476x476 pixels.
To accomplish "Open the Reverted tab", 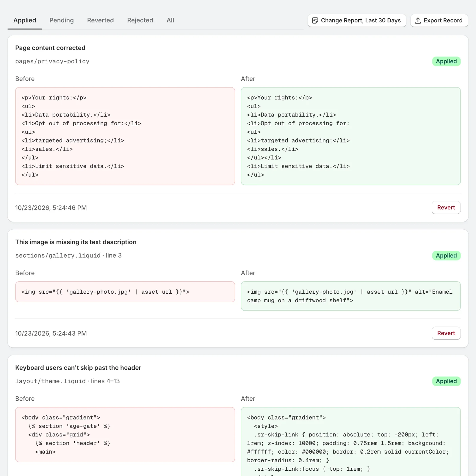I will [100, 20].
